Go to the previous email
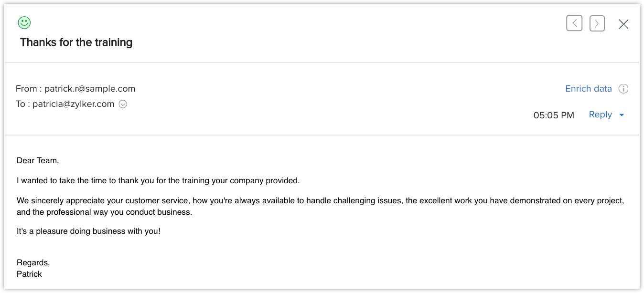The image size is (644, 293). click(574, 23)
